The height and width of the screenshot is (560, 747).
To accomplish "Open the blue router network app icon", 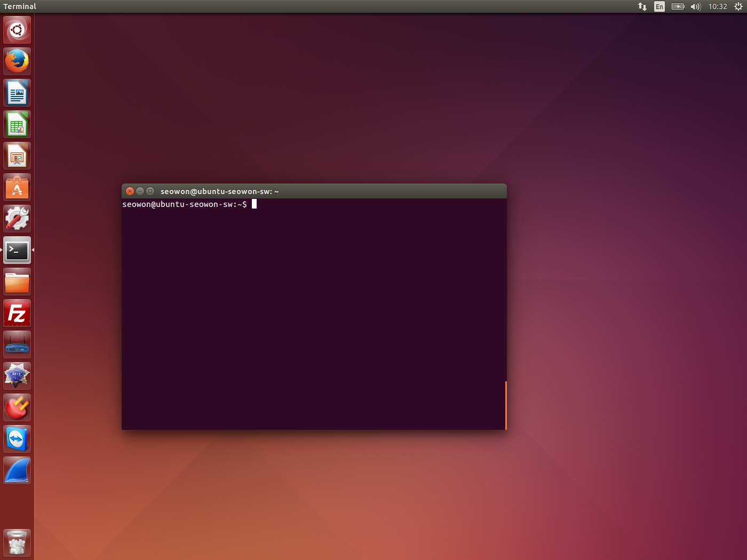I will 17,345.
